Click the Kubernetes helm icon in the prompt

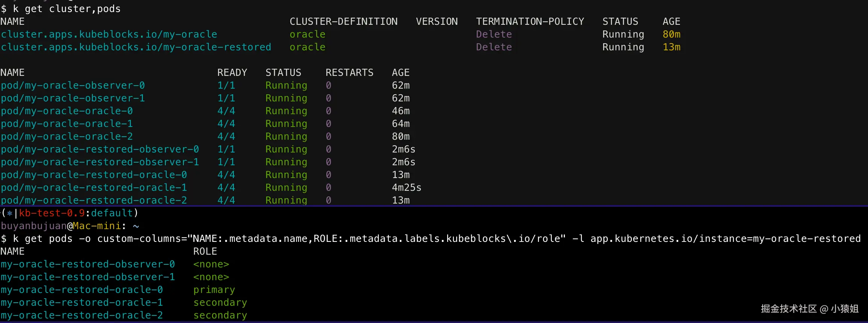[x=10, y=213]
